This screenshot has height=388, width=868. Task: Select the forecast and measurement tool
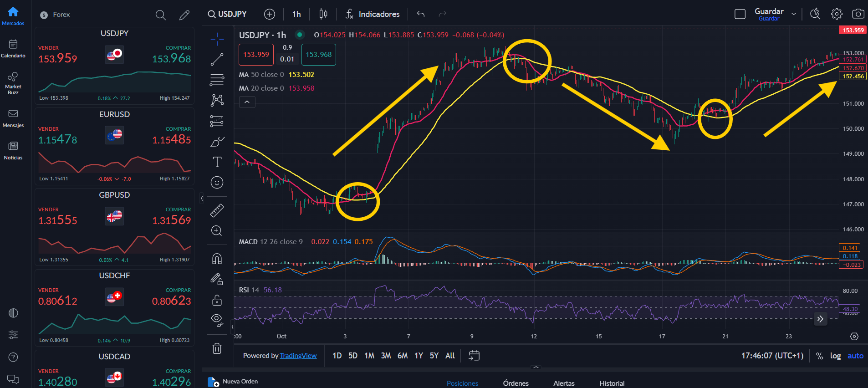217,121
